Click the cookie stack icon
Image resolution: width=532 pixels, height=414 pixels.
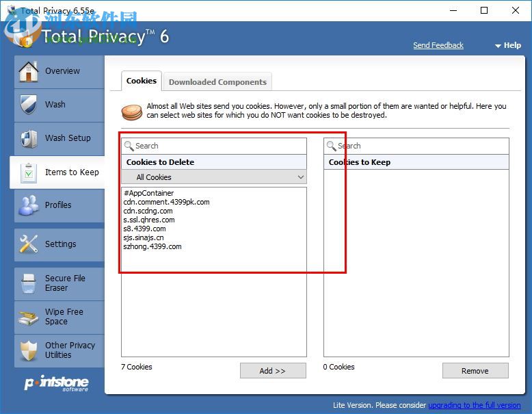(x=132, y=112)
